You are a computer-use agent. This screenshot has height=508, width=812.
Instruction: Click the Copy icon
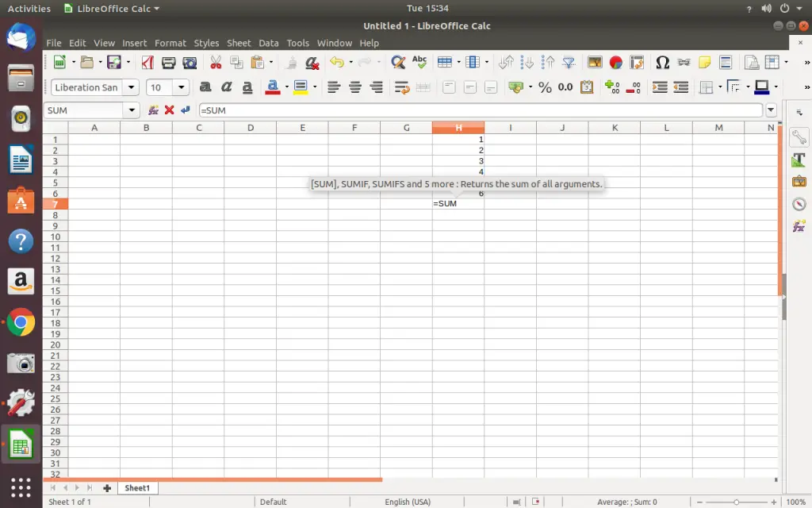tap(236, 63)
